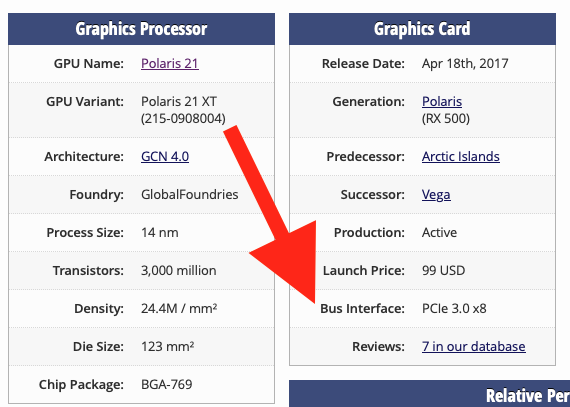Open the Polaris 21 GPU link
Screen dimensions: 570x407
point(170,64)
